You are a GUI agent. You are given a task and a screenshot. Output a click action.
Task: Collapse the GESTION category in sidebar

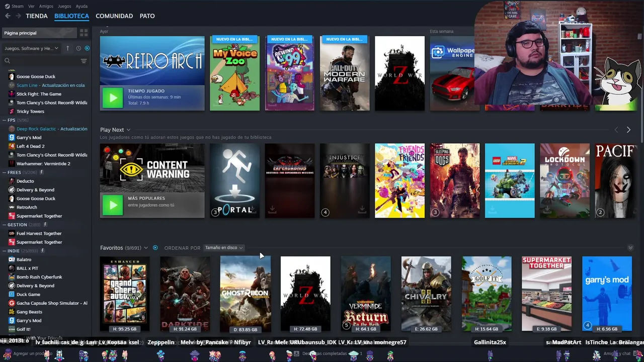pos(4,225)
